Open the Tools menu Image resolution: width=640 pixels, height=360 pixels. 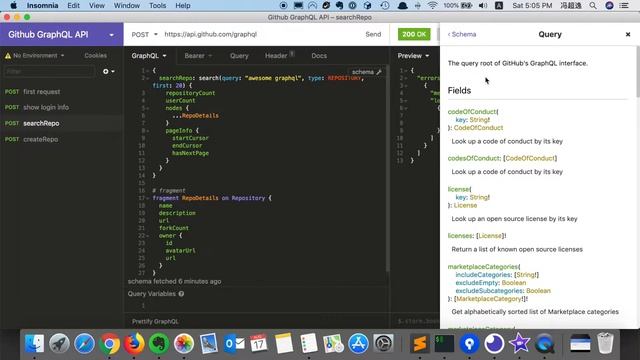pyautogui.click(x=157, y=5)
